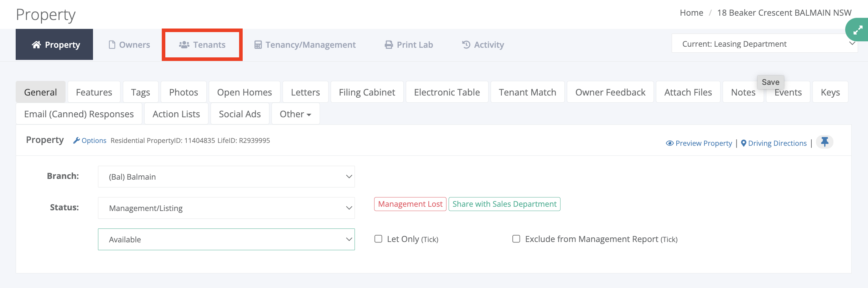Select the Photos sub-tab
The height and width of the screenshot is (288, 868).
184,92
